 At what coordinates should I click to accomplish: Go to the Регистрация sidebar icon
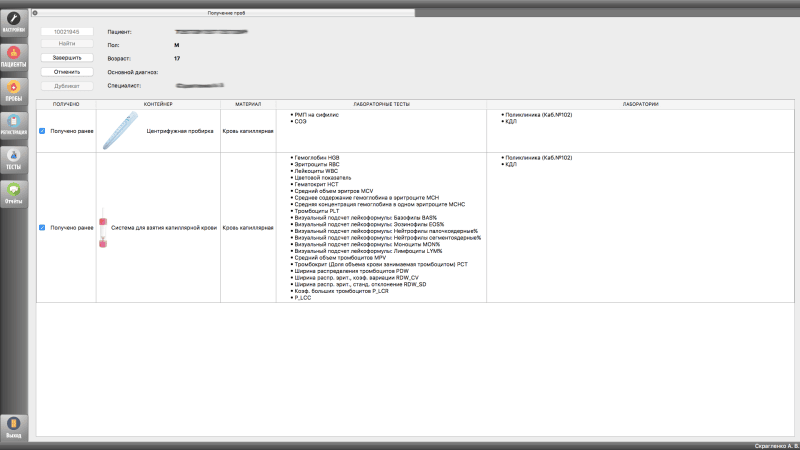14,127
